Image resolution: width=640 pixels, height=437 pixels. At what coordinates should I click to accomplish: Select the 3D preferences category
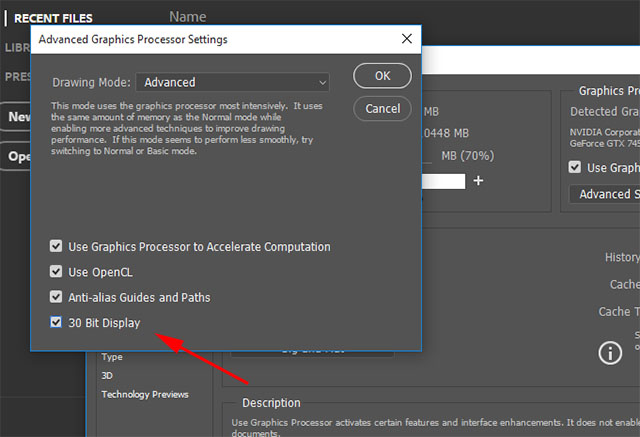pyautogui.click(x=107, y=375)
